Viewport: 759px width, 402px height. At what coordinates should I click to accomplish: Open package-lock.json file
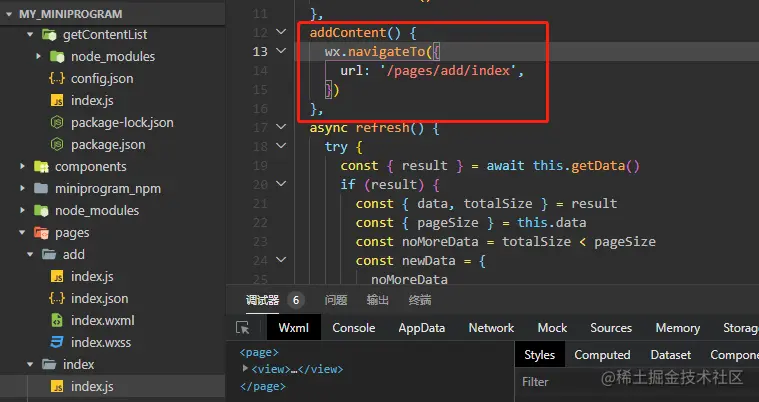pos(122,123)
